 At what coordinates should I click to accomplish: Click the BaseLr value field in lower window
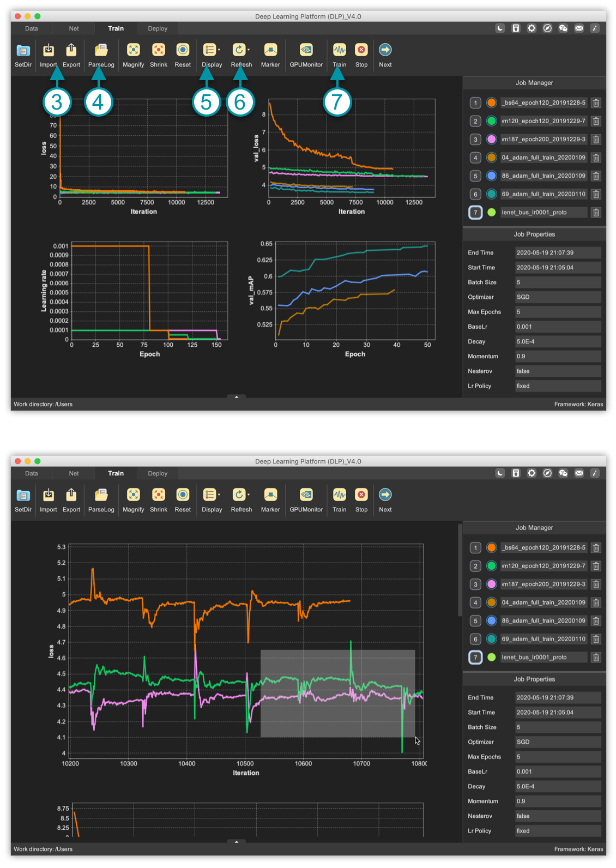(558, 771)
